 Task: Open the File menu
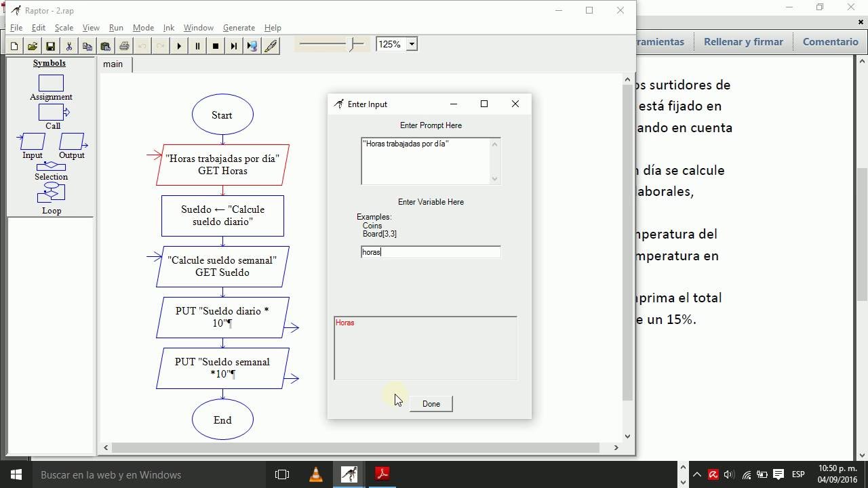16,28
